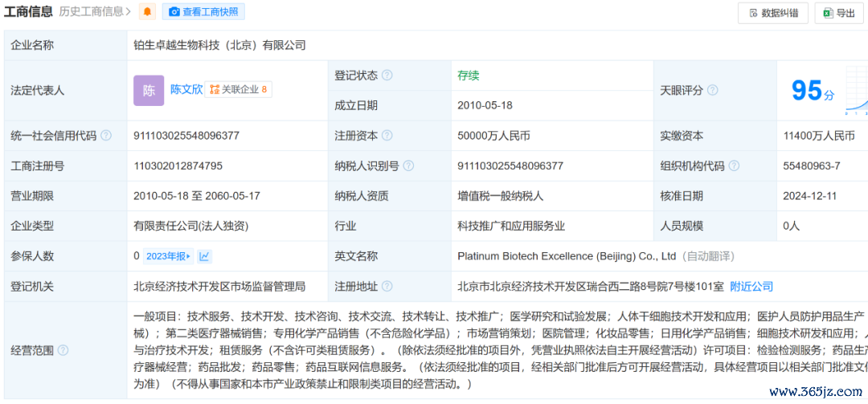Screen dimensions: 868x404
Task: Click the orange bell alert icon
Action: [147, 11]
